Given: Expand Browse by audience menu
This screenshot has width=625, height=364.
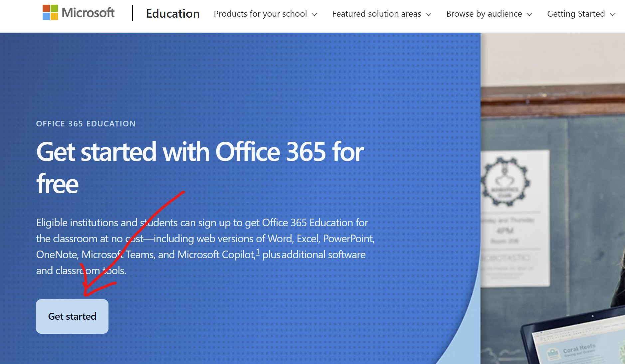Looking at the screenshot, I should 489,14.
